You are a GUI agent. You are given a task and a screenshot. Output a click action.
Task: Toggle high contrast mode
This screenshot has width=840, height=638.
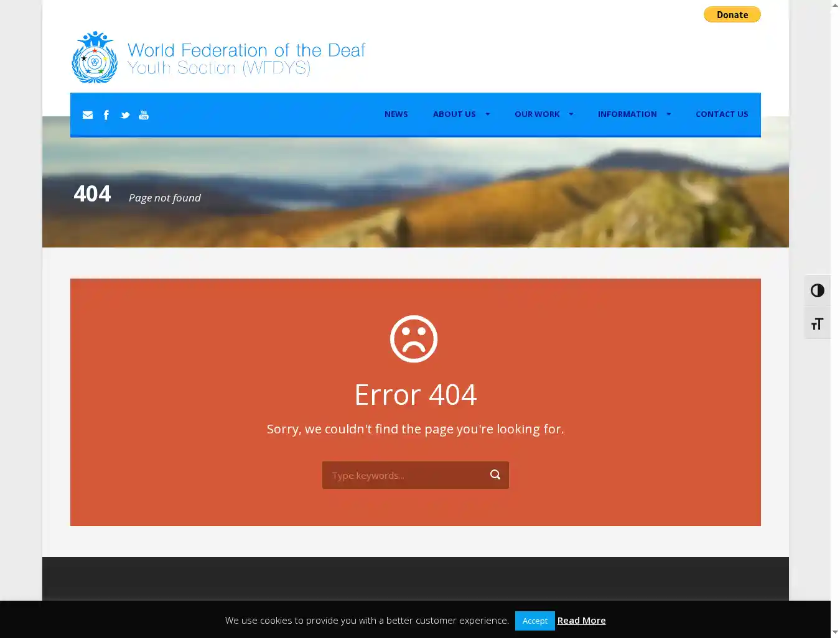coord(817,291)
